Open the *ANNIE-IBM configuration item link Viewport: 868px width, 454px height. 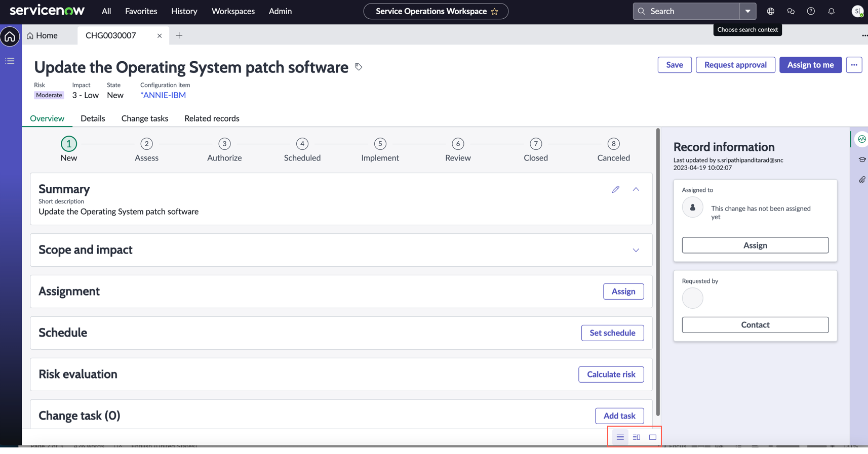coord(163,95)
